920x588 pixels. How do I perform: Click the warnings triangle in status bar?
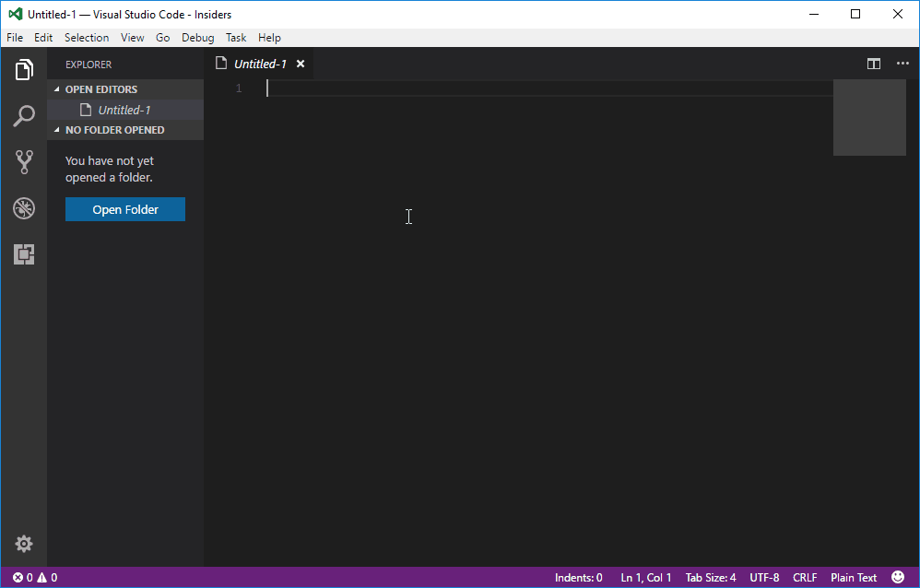tap(42, 578)
